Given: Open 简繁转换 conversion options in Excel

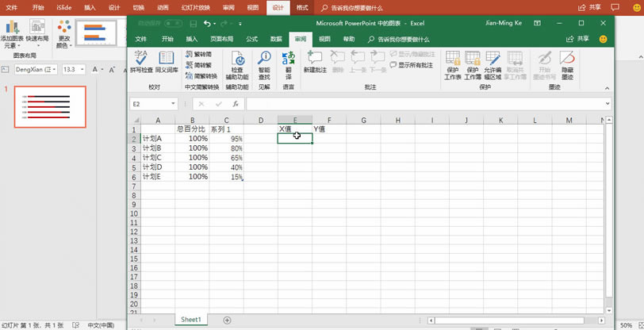Looking at the screenshot, I should 201,76.
